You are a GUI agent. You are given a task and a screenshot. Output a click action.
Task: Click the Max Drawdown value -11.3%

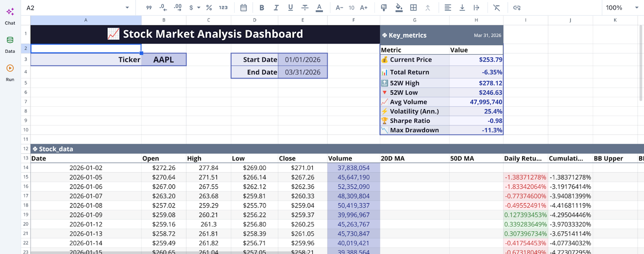coord(476,130)
